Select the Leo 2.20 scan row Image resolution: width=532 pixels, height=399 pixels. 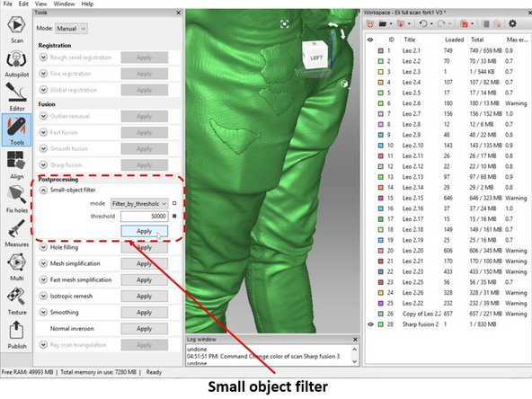coord(448,251)
